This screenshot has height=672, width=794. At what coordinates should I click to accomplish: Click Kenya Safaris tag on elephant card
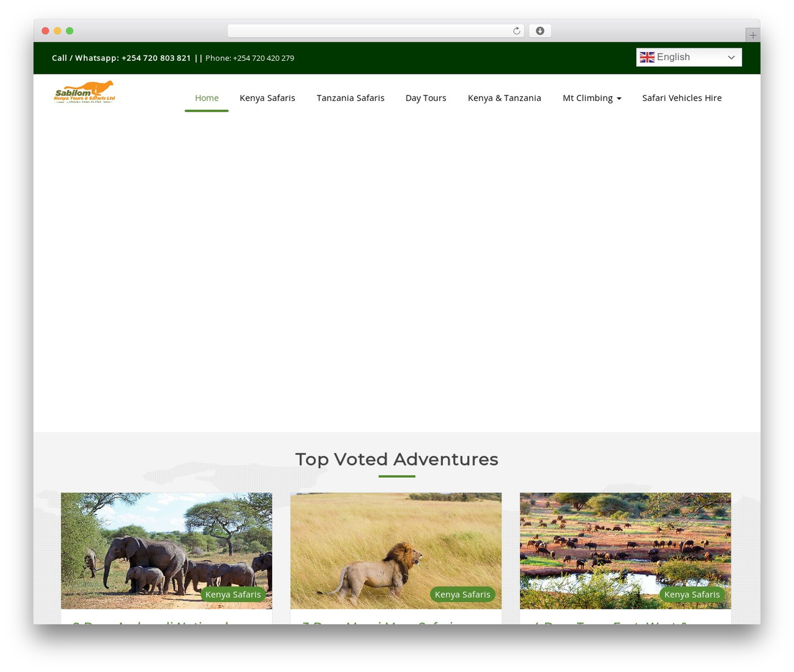pos(233,595)
